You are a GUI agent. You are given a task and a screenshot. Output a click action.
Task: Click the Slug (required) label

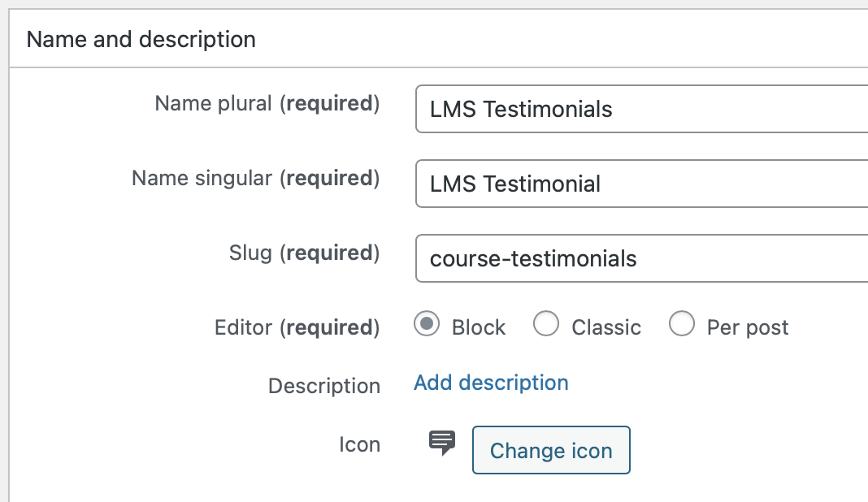305,253
